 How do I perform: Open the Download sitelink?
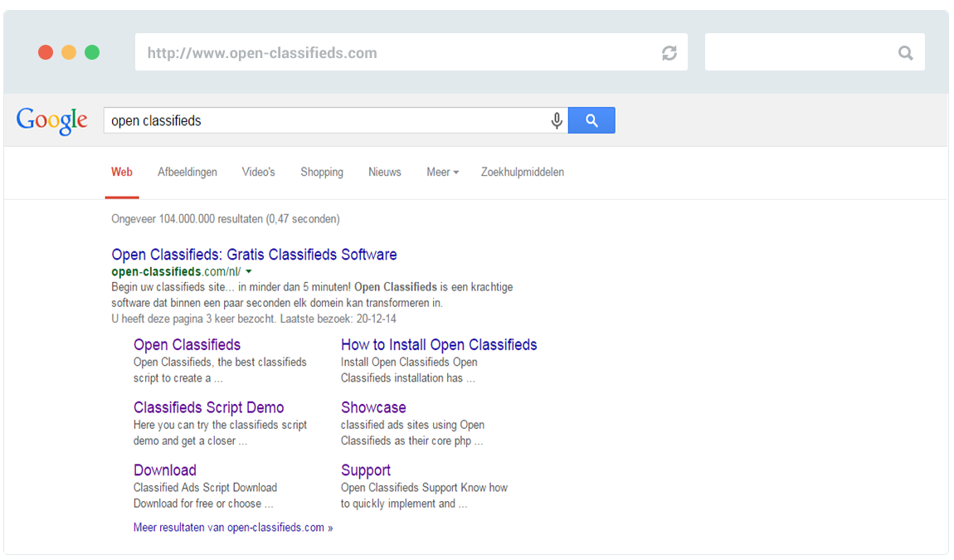click(x=165, y=470)
